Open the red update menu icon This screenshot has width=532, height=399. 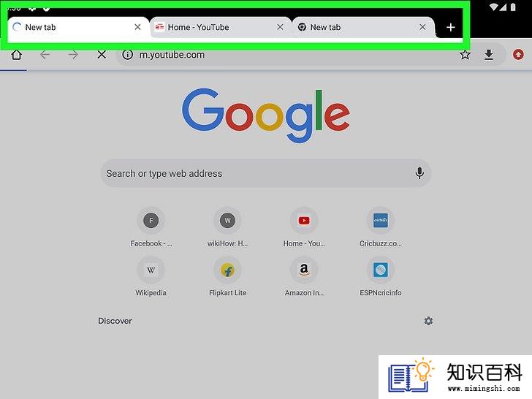518,55
